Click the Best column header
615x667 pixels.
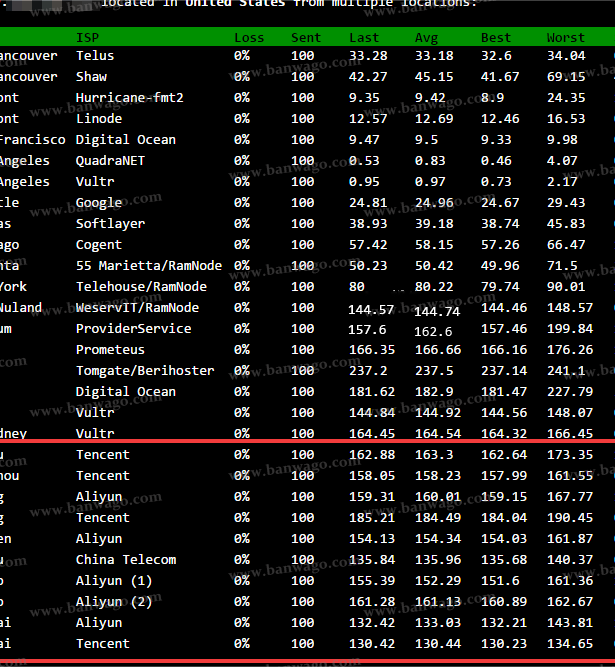[x=496, y=38]
